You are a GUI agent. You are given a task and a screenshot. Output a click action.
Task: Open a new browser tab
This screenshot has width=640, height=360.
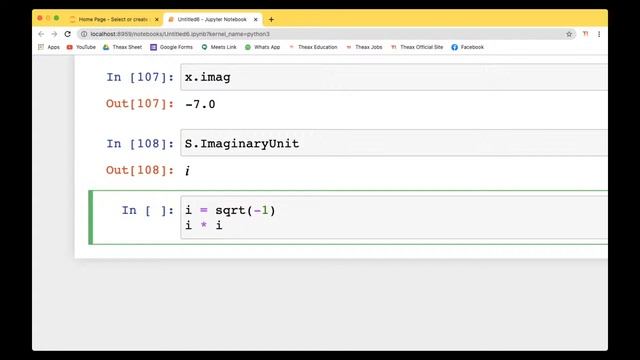(271, 19)
